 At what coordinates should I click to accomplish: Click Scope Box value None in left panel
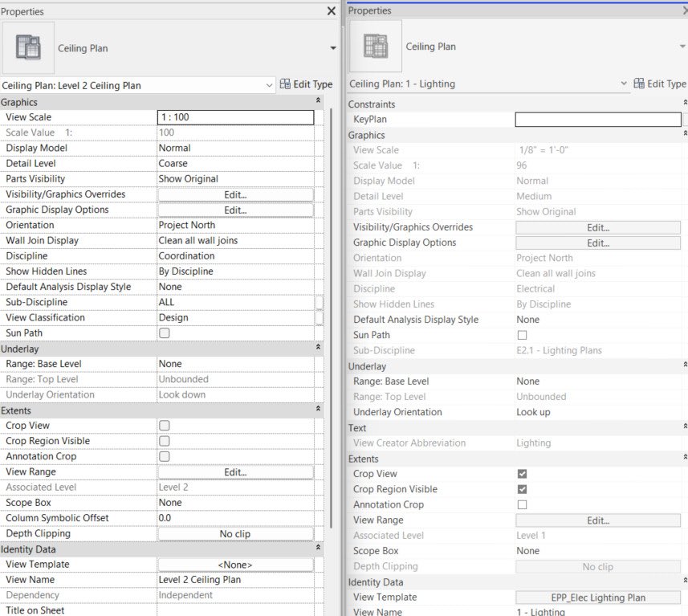[236, 503]
